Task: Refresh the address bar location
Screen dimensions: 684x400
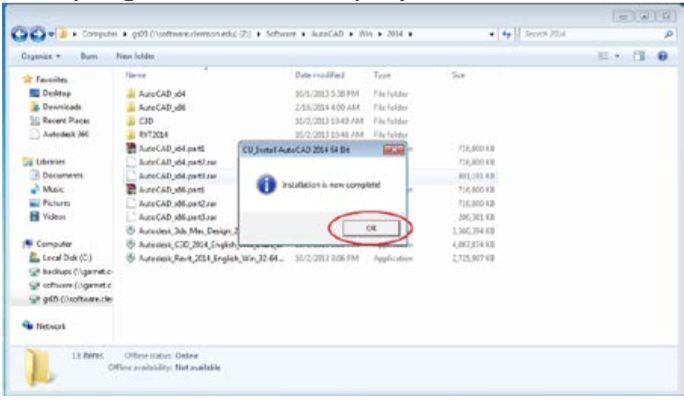Action: 506,34
